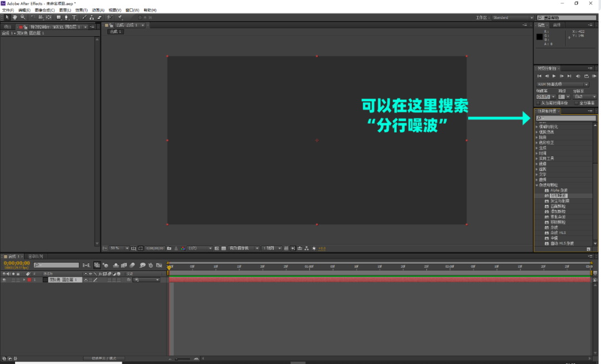Click the black color swatch in info panel
The image size is (601, 364).
[540, 37]
